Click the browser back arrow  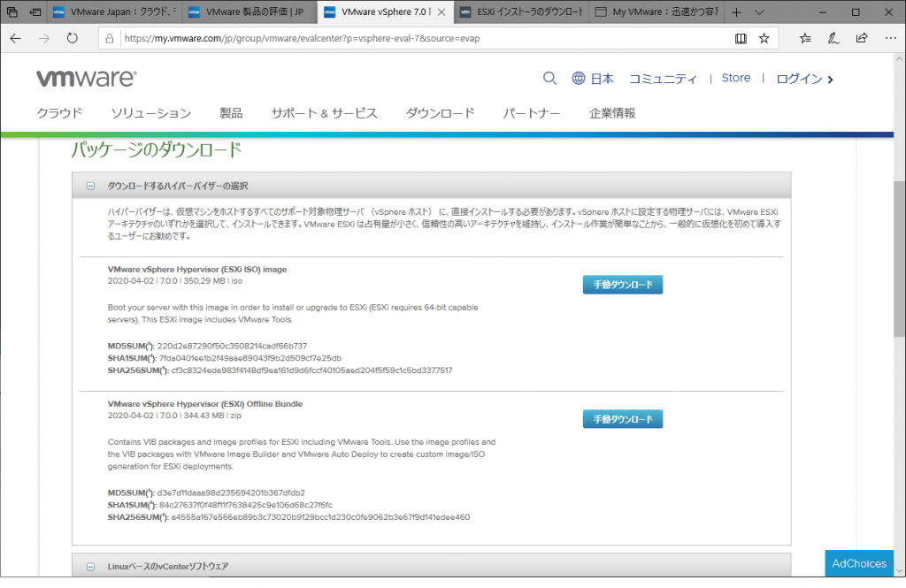coord(16,38)
